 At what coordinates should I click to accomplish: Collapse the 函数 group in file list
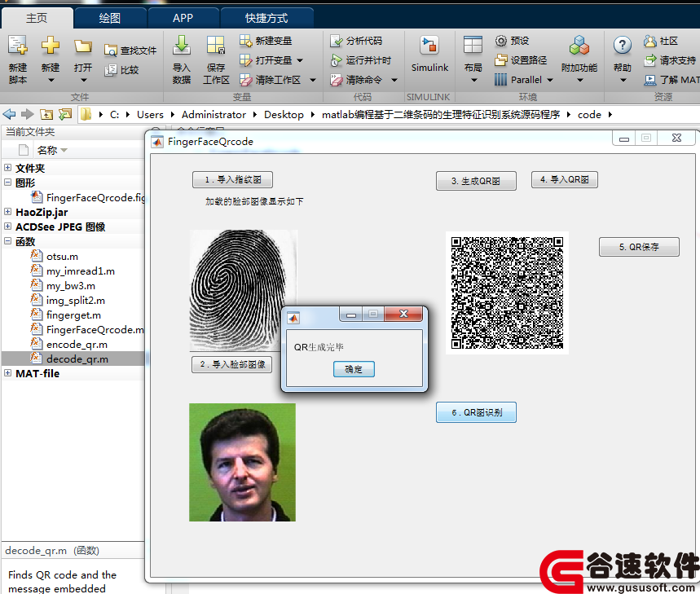tap(7, 241)
